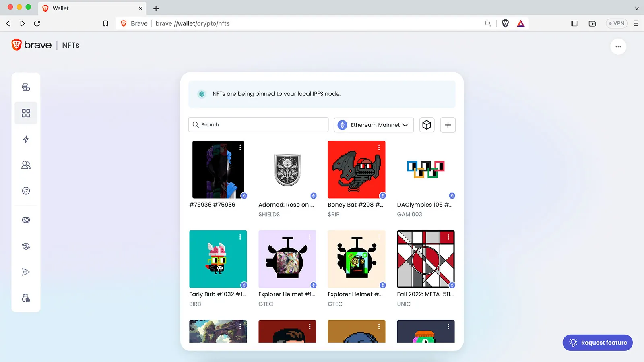Open the Send paper-plane icon
Image resolution: width=644 pixels, height=362 pixels.
coord(26,272)
